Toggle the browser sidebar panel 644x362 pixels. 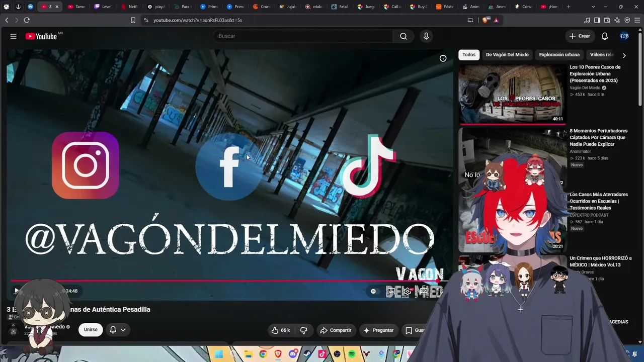coord(597,20)
